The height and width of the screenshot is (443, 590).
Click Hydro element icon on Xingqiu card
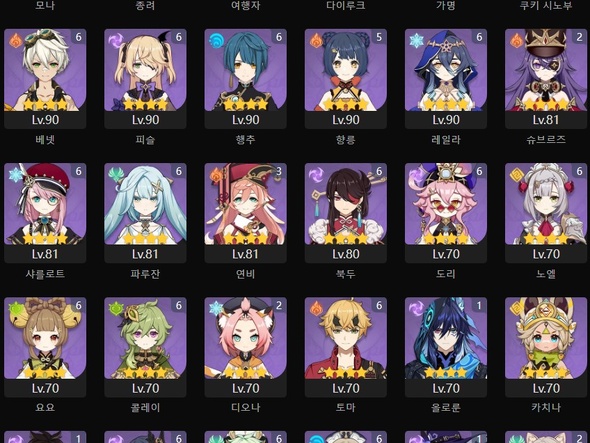[216, 40]
